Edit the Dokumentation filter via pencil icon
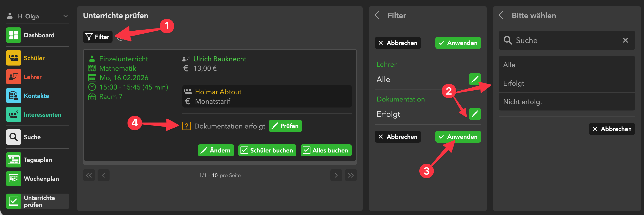 coord(475,114)
